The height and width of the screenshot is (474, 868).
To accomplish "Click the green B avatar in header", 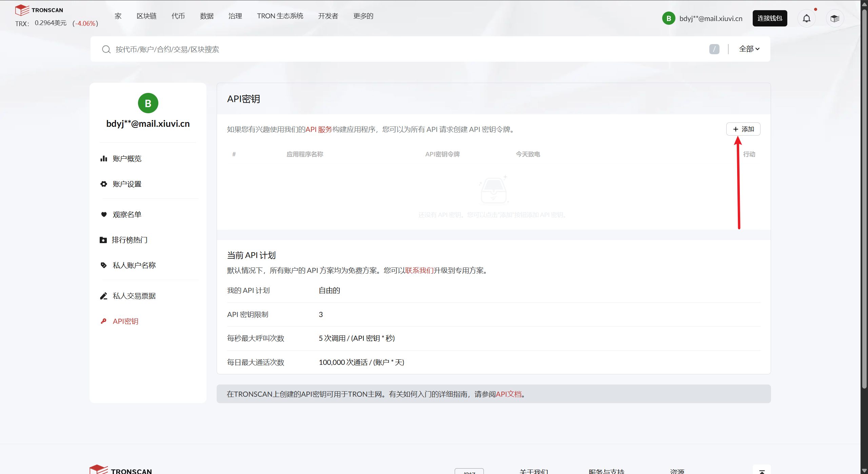I will click(x=669, y=18).
